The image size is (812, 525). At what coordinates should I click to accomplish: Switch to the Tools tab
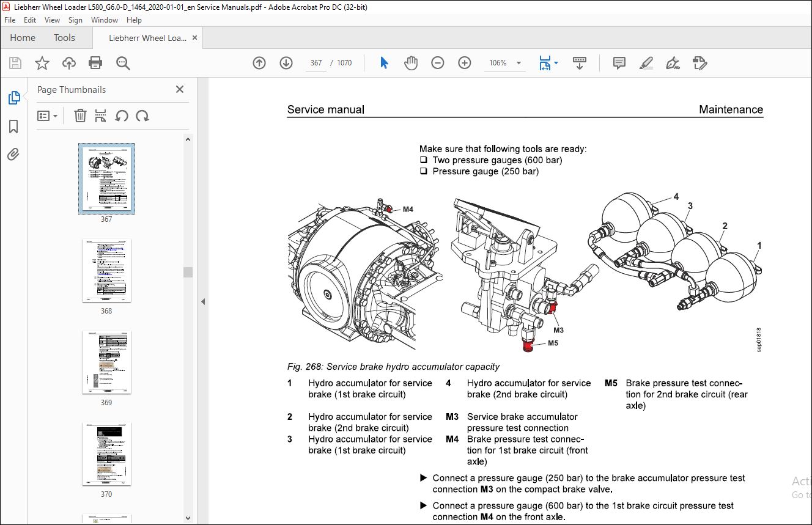(x=64, y=38)
